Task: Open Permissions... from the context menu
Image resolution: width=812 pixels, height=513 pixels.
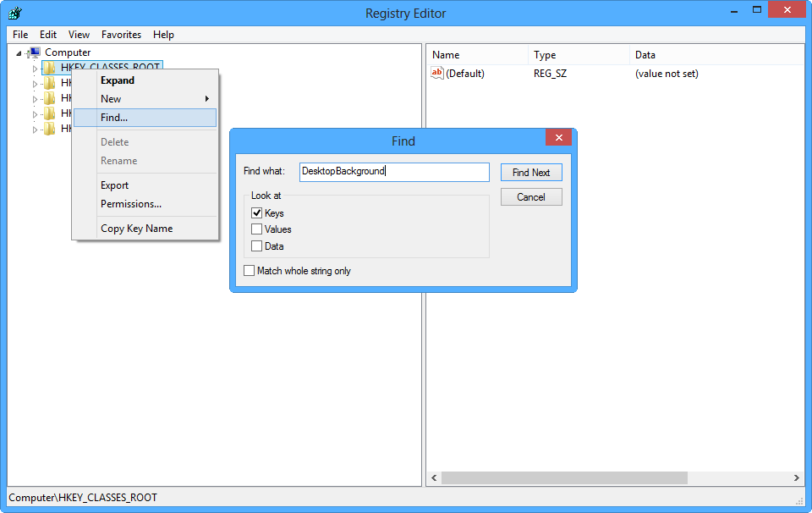Action: tap(145, 204)
